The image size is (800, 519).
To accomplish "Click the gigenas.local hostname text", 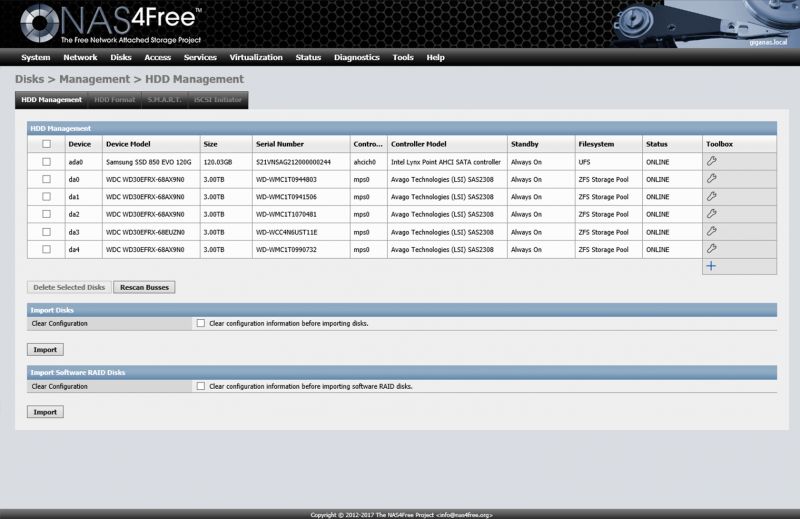I will coord(768,42).
